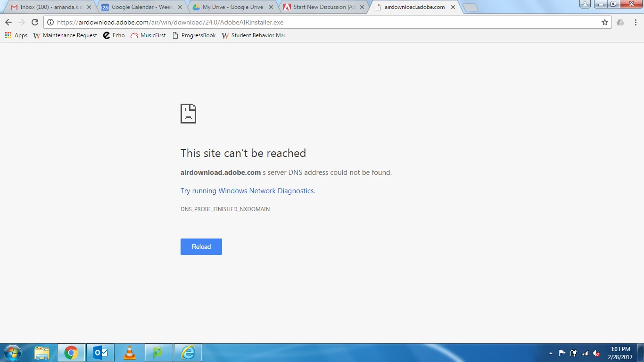Show hidden system tray icons
The width and height of the screenshot is (644, 362).
point(551,353)
